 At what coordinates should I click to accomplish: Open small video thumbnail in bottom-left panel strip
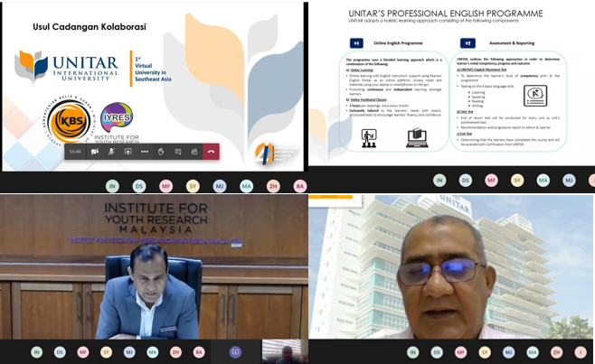278,351
